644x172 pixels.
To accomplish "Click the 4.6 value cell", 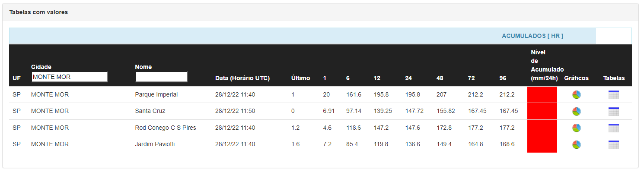I will 327,128.
